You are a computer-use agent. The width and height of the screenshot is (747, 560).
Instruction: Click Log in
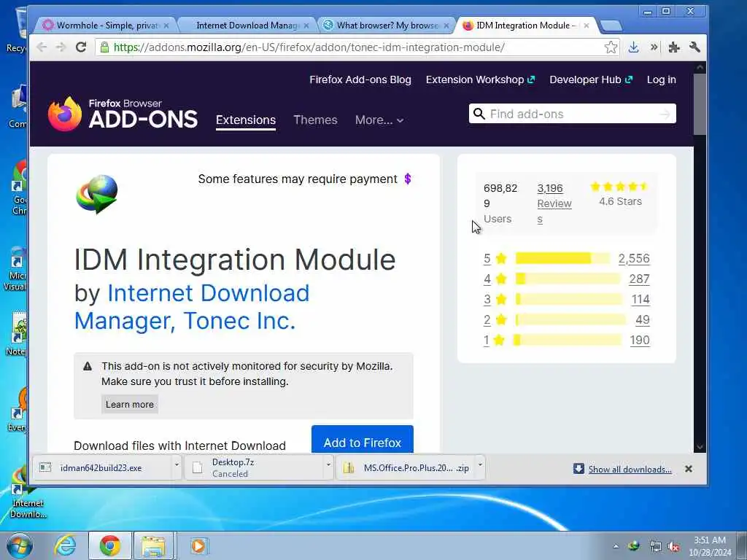coord(661,80)
